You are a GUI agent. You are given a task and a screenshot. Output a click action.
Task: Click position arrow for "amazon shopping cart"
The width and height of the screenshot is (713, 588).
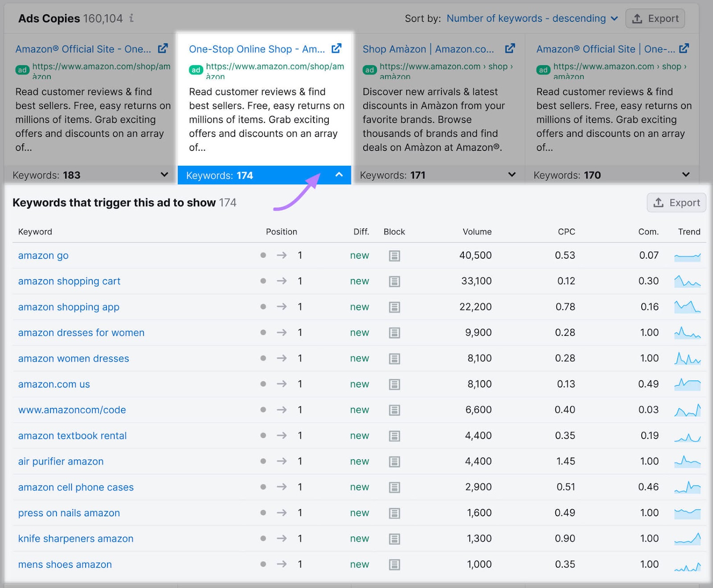click(x=282, y=281)
